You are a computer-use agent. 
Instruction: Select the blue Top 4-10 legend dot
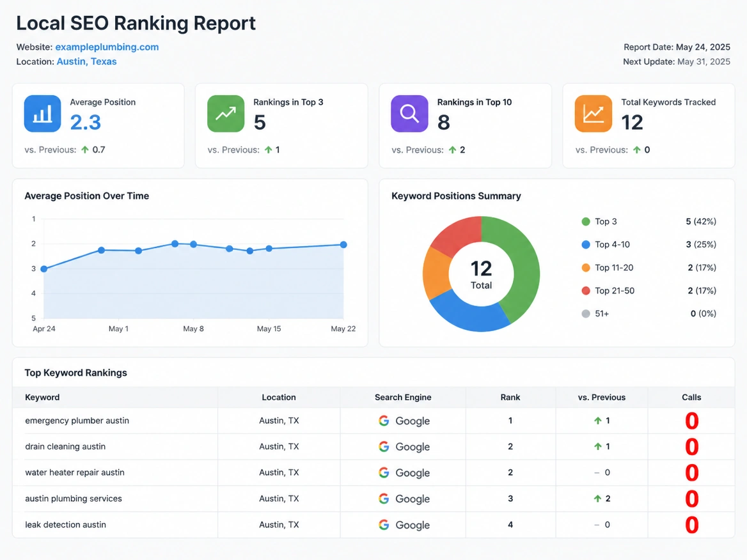click(586, 244)
